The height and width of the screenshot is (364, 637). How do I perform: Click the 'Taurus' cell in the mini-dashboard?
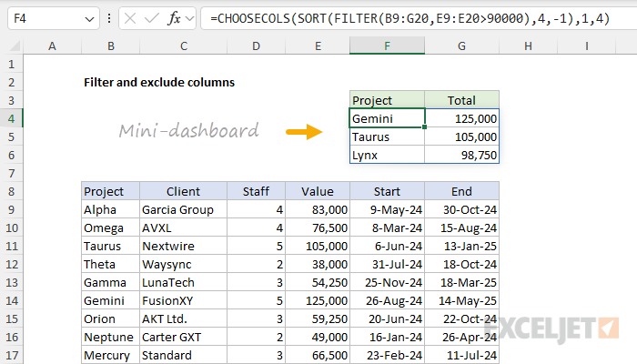(387, 136)
